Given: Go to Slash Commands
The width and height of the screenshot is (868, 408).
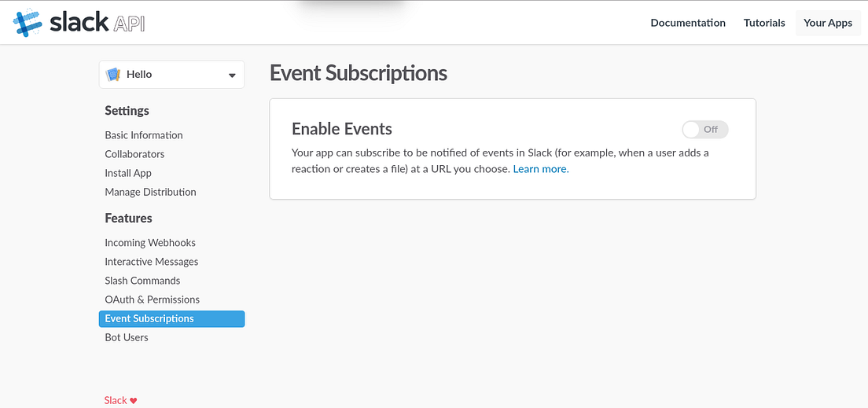Looking at the screenshot, I should 142,281.
